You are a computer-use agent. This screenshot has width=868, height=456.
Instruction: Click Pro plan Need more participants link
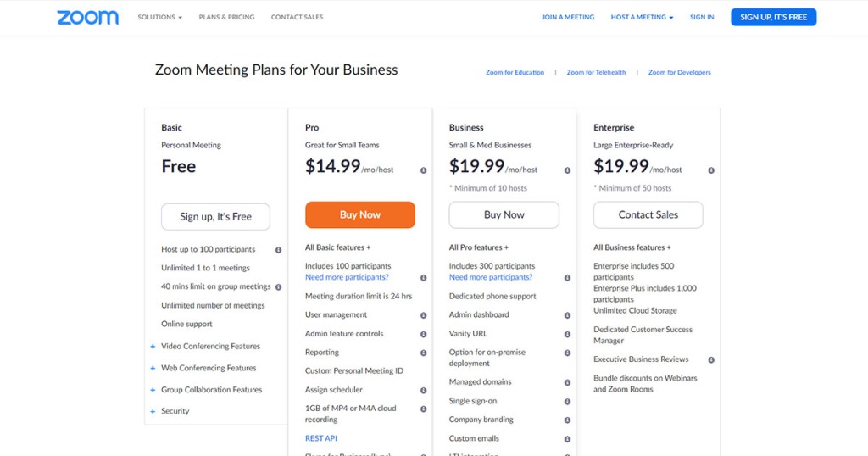coord(347,277)
